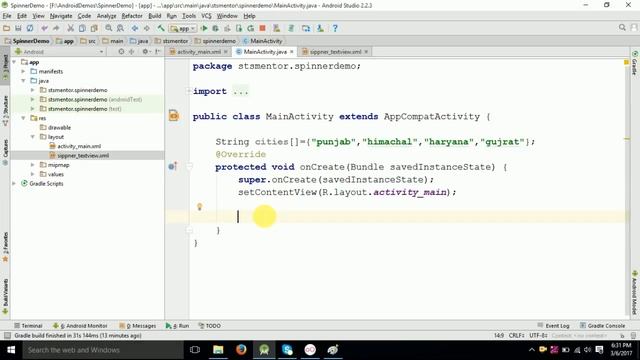Screen dimensions: 640x360
Task: Open the Build menu
Action: click(x=154, y=16)
